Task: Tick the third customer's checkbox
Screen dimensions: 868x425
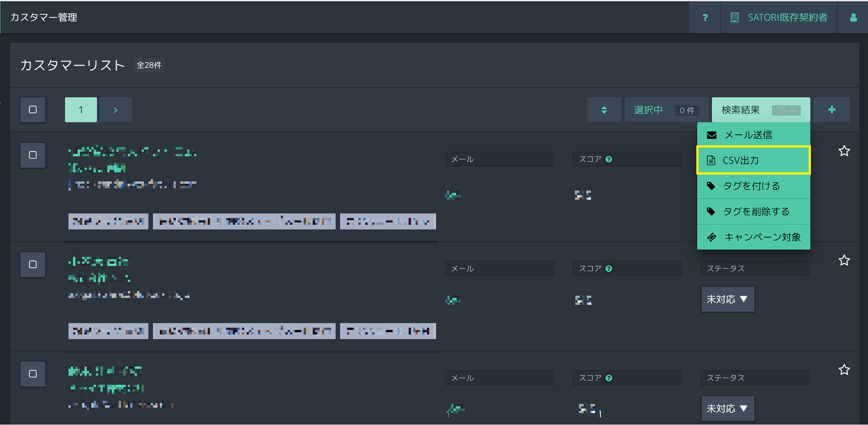Action: (33, 374)
